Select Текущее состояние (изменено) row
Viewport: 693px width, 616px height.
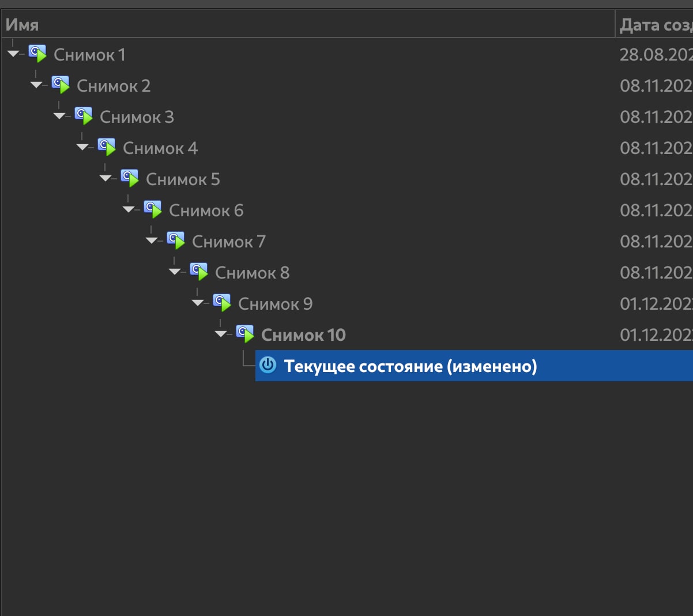(x=410, y=366)
